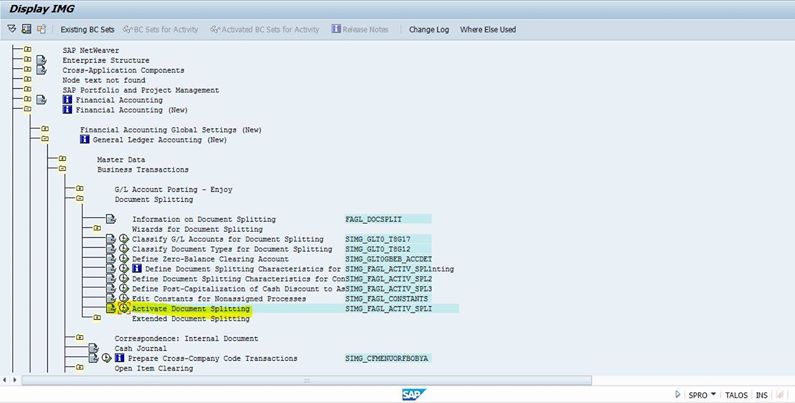The image size is (795, 403).
Task: Execute Classify Document Types for Document Splitting
Action: point(124,248)
